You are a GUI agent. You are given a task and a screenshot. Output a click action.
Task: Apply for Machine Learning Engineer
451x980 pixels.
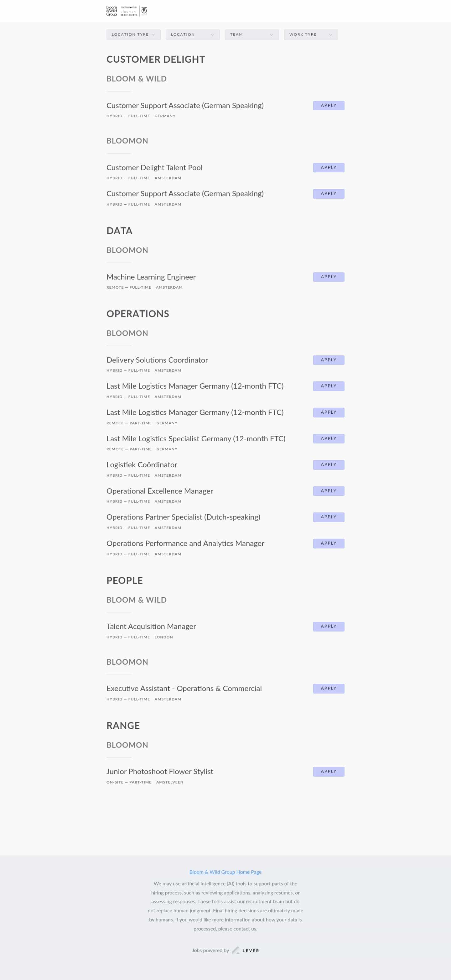[328, 277]
